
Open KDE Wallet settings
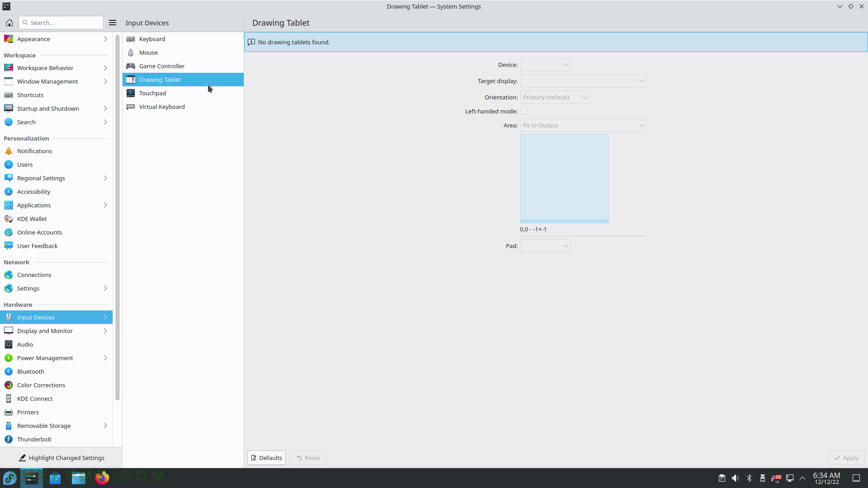[56, 219]
